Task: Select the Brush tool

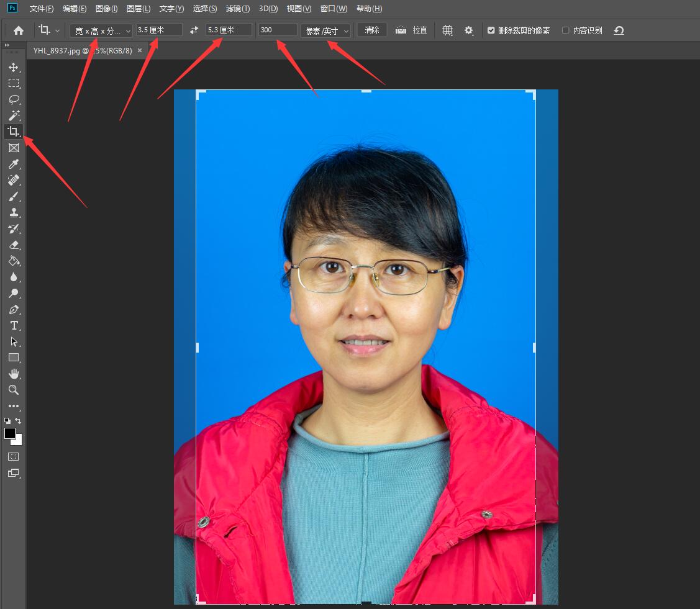Action: tap(13, 196)
